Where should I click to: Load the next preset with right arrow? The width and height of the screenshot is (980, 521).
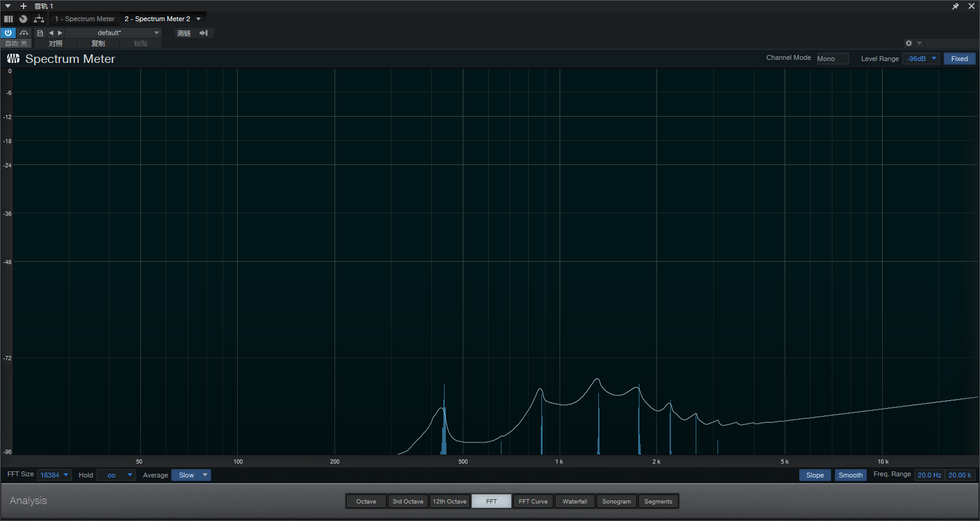(60, 33)
